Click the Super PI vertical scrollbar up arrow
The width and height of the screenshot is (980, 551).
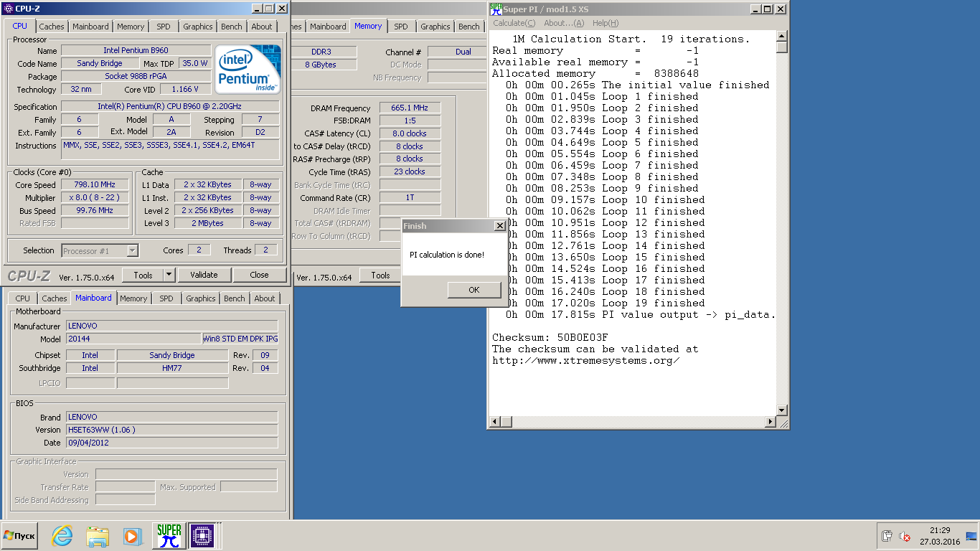(782, 37)
